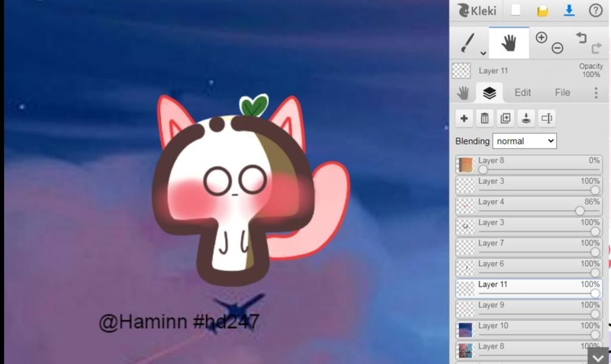Undo the last action

point(581,38)
